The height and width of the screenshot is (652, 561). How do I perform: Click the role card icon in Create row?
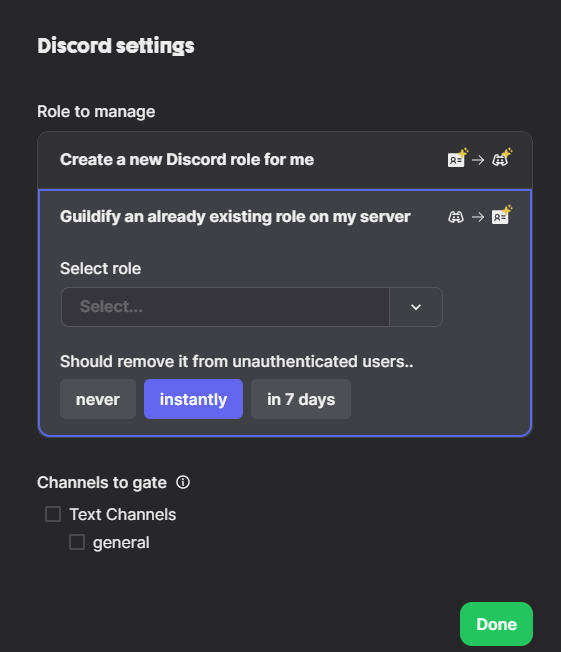point(457,158)
